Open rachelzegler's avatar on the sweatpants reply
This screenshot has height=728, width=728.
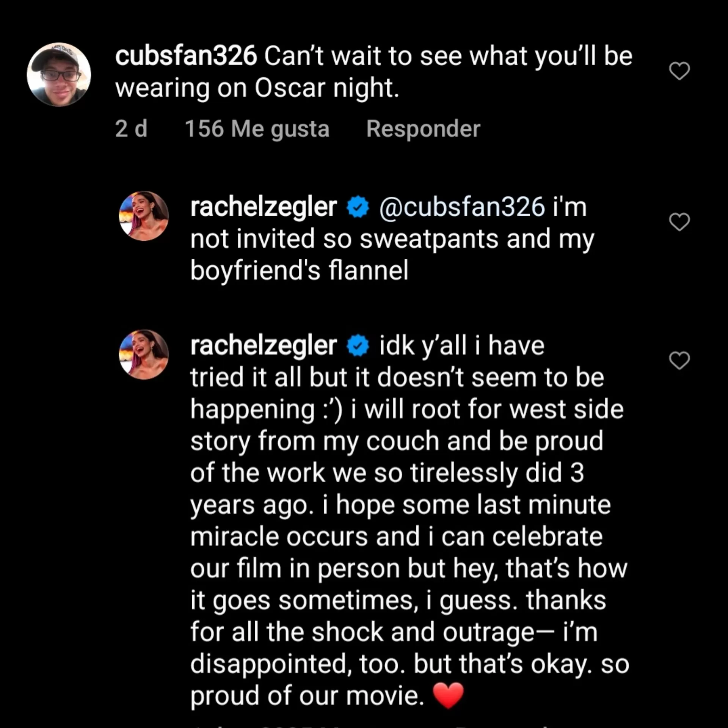click(x=144, y=216)
